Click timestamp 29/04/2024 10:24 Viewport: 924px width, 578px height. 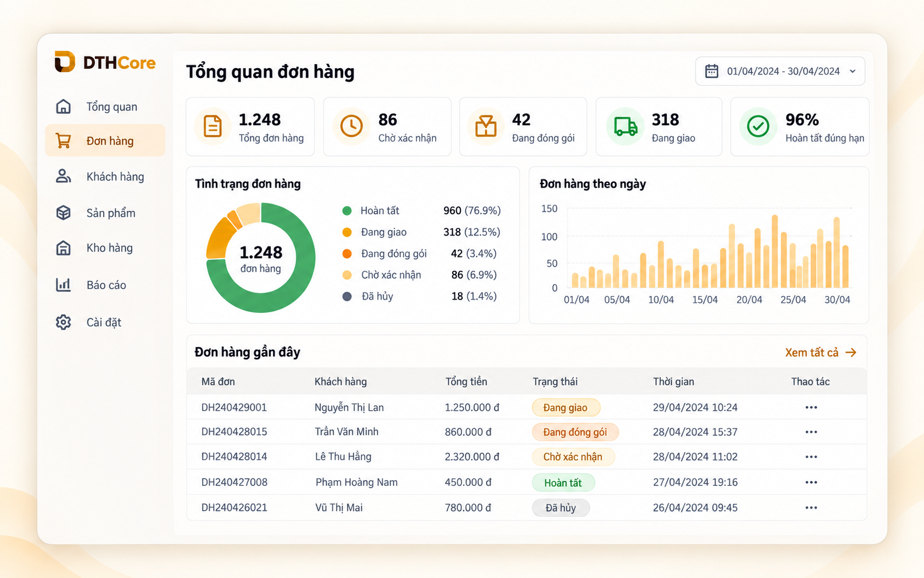pyautogui.click(x=695, y=407)
